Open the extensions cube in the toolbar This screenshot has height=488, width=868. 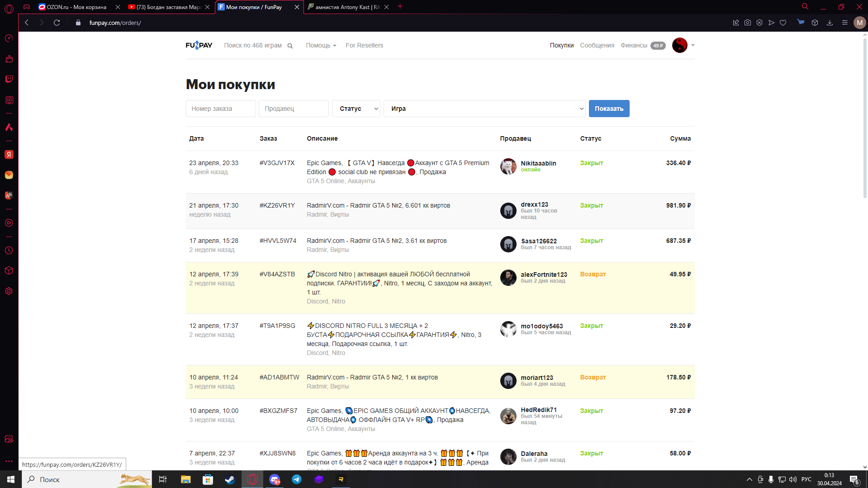[x=815, y=23]
